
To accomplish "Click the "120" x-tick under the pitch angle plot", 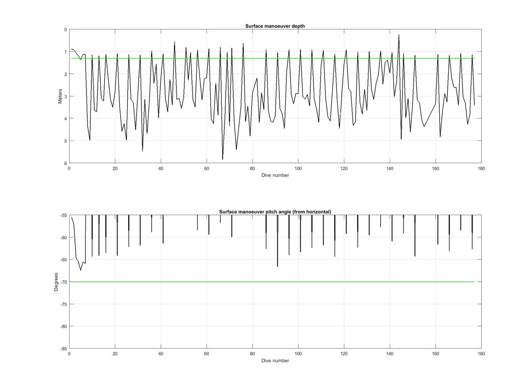I will pyautogui.click(x=344, y=354).
